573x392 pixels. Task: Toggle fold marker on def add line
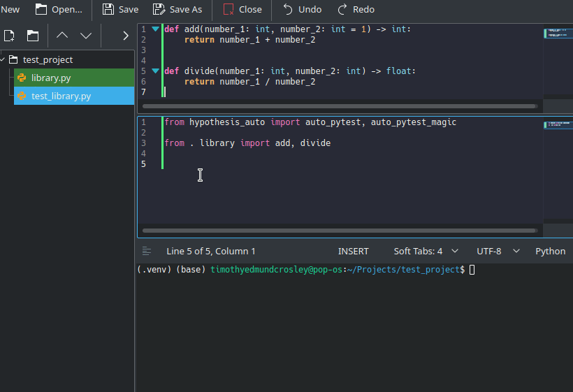tap(155, 29)
